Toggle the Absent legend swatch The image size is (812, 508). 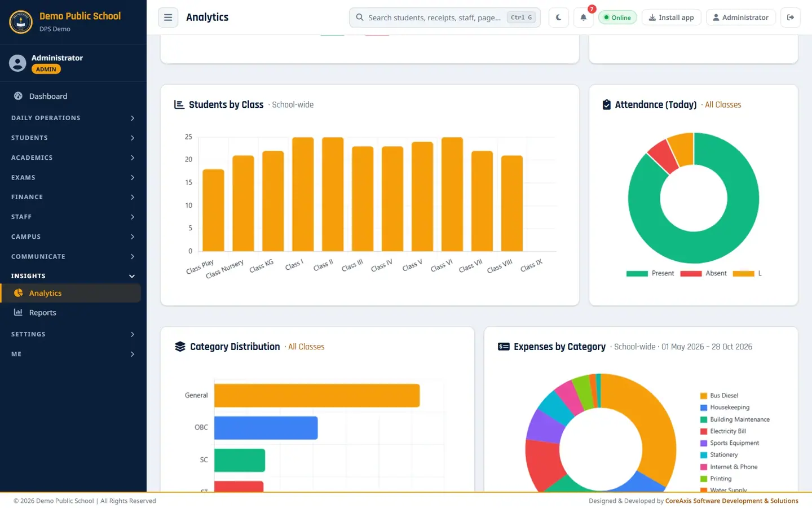click(x=691, y=273)
